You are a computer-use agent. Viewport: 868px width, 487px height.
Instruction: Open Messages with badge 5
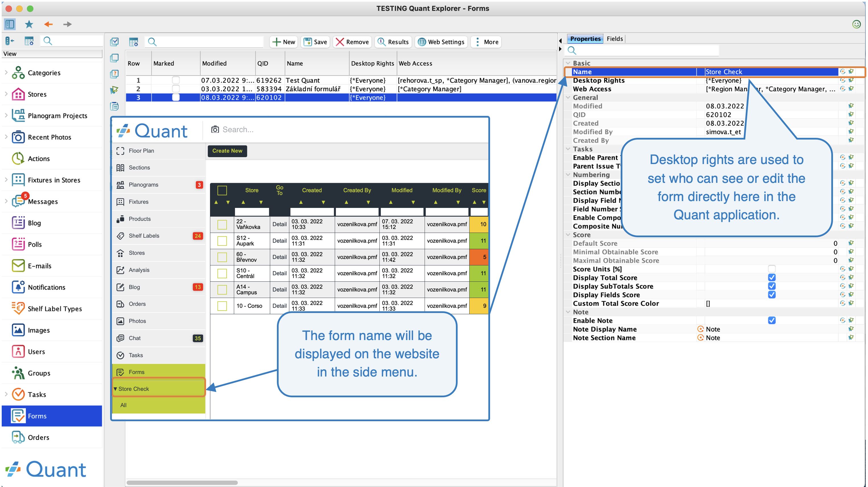43,201
